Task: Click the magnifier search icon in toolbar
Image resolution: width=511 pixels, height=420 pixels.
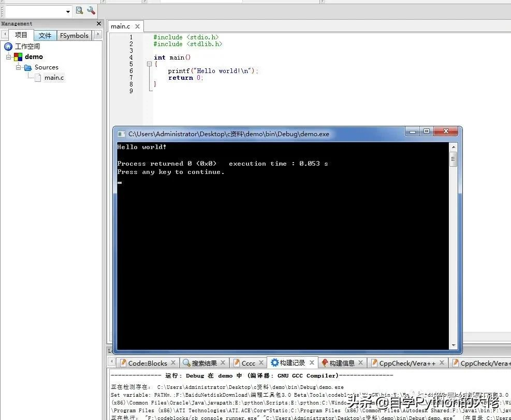Action: tap(79, 10)
